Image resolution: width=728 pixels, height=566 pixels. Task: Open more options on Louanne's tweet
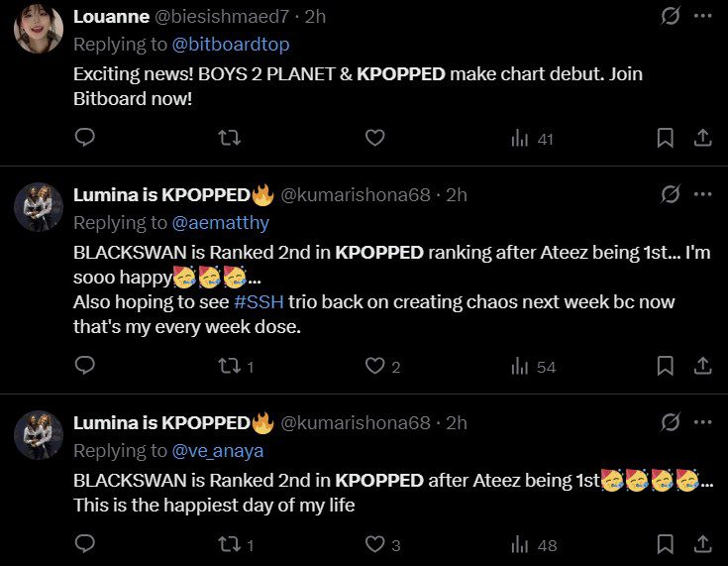pyautogui.click(x=702, y=17)
